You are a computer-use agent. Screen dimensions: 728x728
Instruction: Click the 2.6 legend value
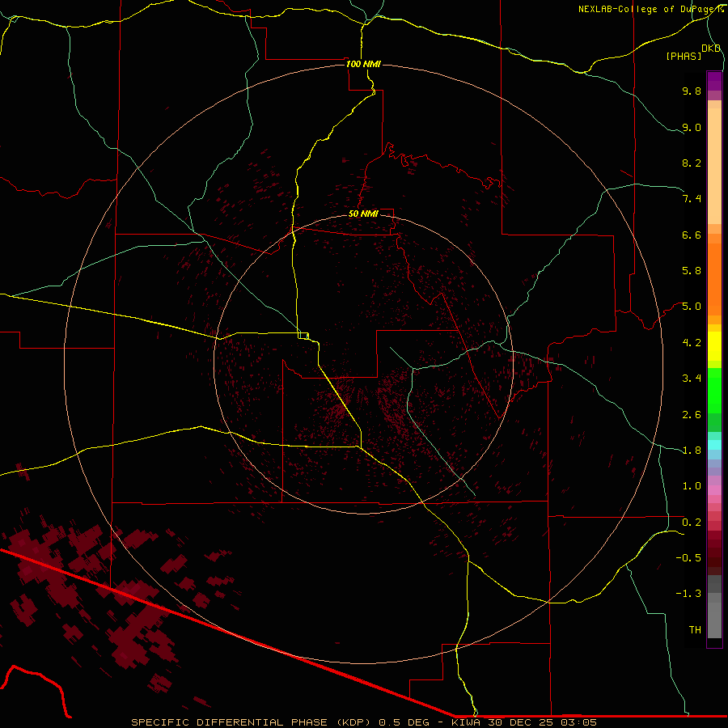(x=692, y=415)
